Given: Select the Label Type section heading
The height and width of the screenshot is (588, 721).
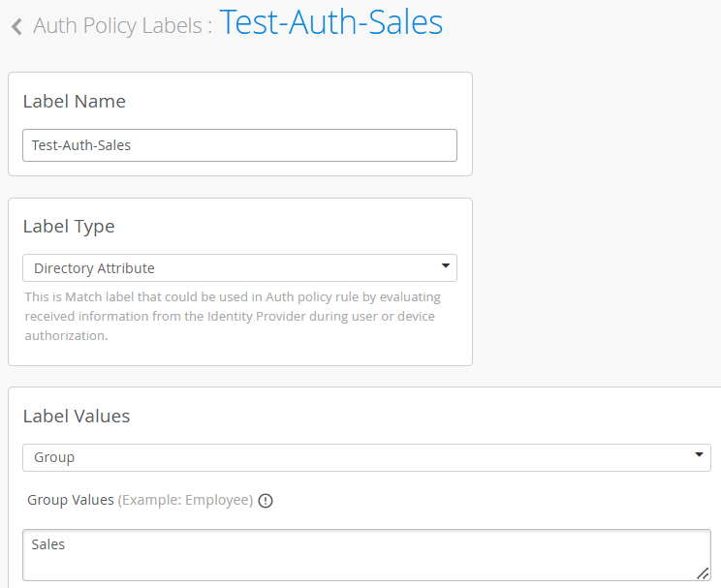Looking at the screenshot, I should pyautogui.click(x=69, y=227).
